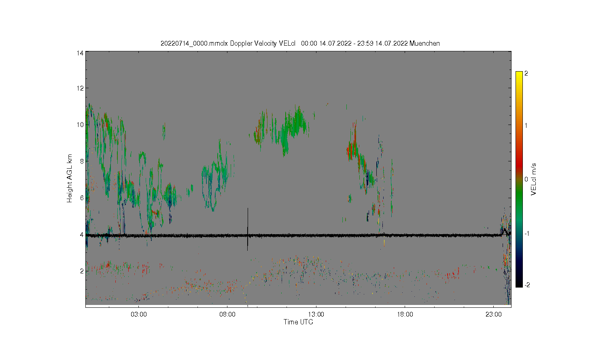607x364 pixels.
Task: Click the 'Height AGL km' axis label
Action: 70,178
